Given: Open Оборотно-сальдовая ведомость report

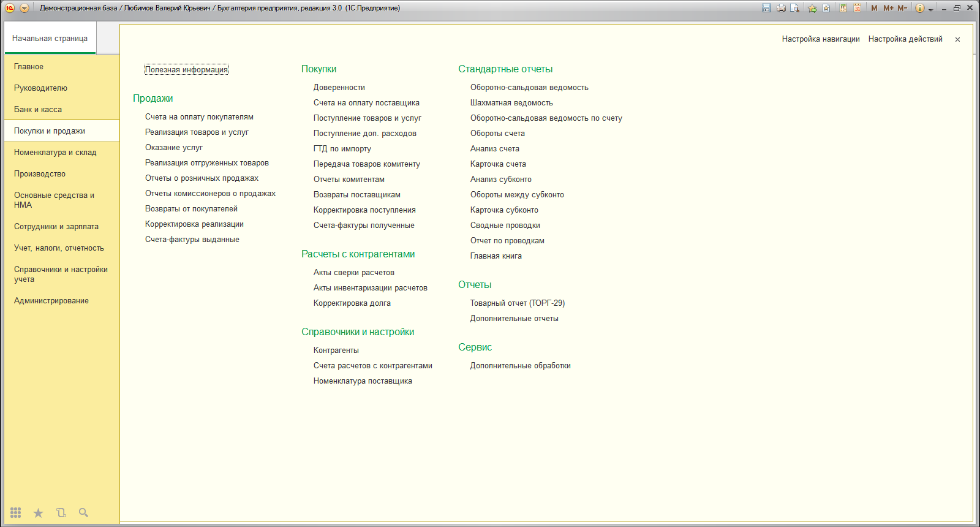Looking at the screenshot, I should pyautogui.click(x=529, y=87).
